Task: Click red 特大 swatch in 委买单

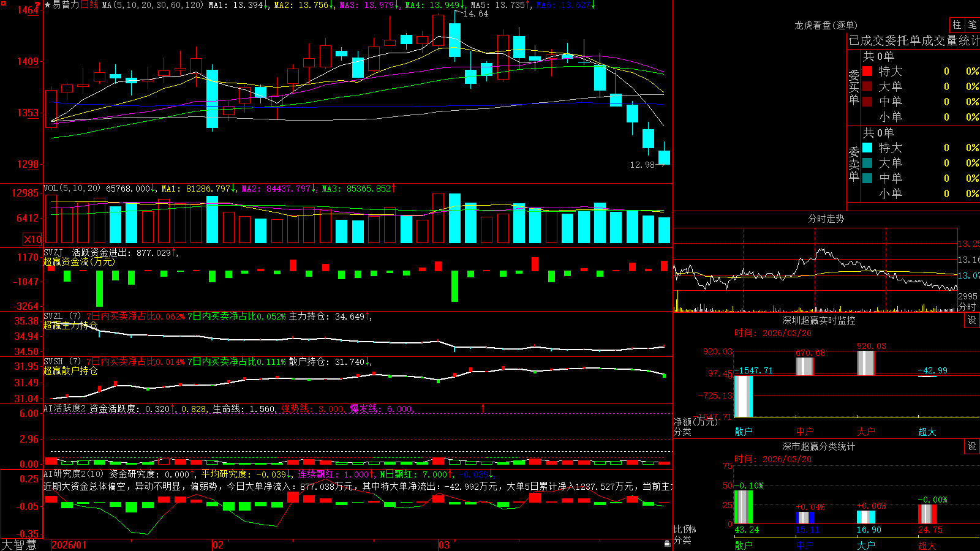Action: (x=868, y=71)
